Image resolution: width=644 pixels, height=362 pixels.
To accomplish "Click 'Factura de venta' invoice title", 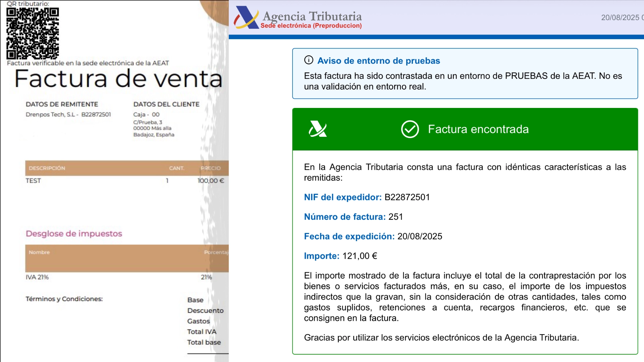I will [118, 79].
